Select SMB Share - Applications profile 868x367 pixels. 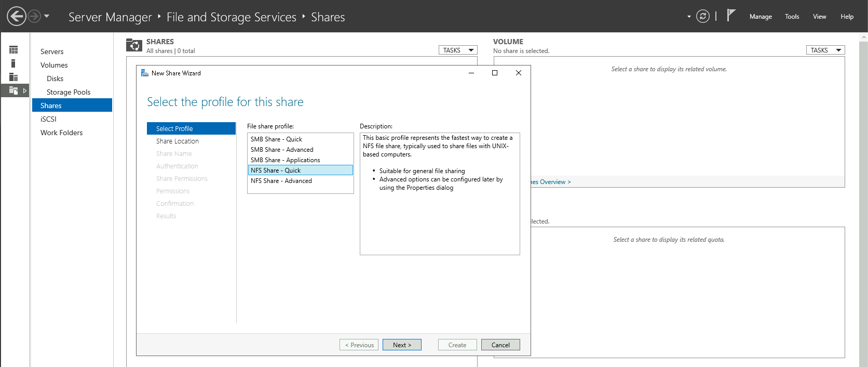click(286, 160)
